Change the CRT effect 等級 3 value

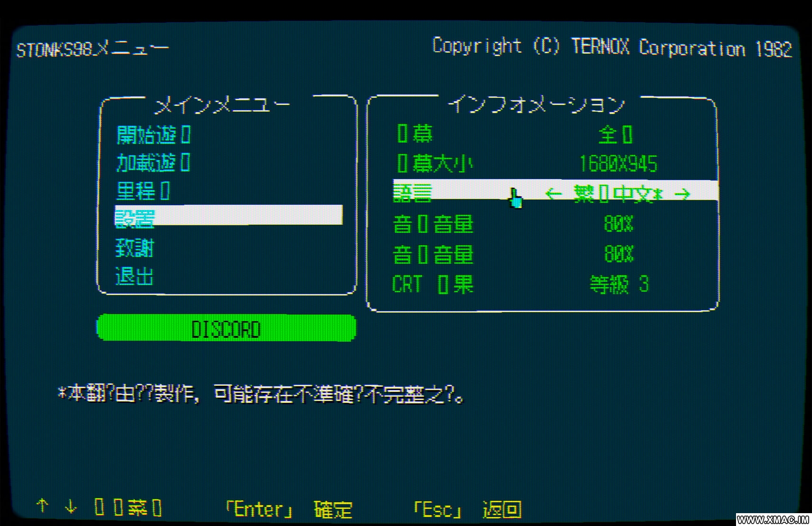pos(618,285)
